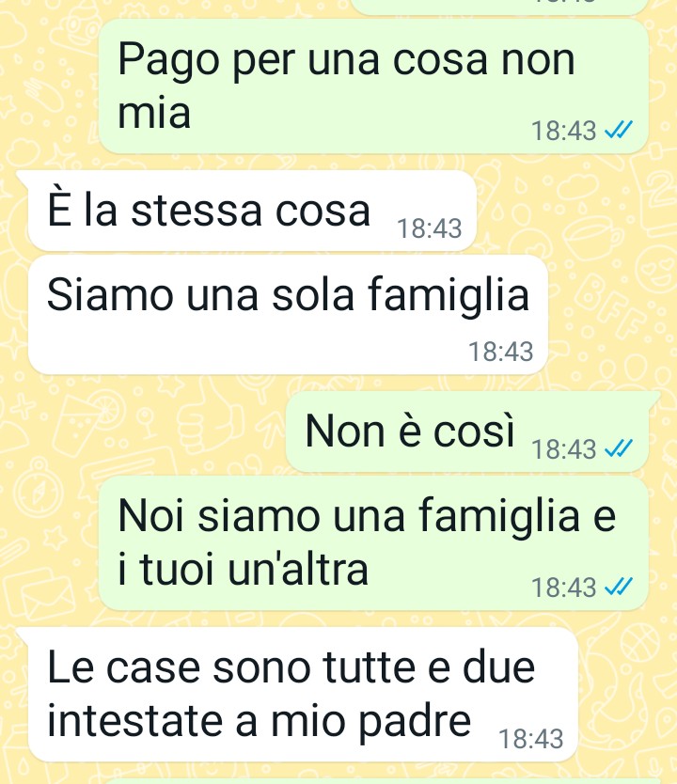The height and width of the screenshot is (784, 677).
Task: Tap the word "famiglia" in received message
Action: pos(449,294)
